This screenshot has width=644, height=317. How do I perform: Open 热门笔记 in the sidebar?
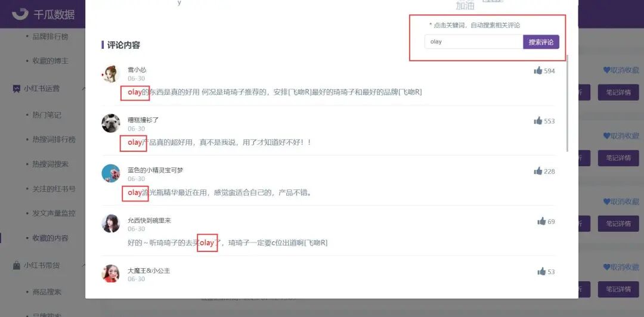click(x=47, y=115)
